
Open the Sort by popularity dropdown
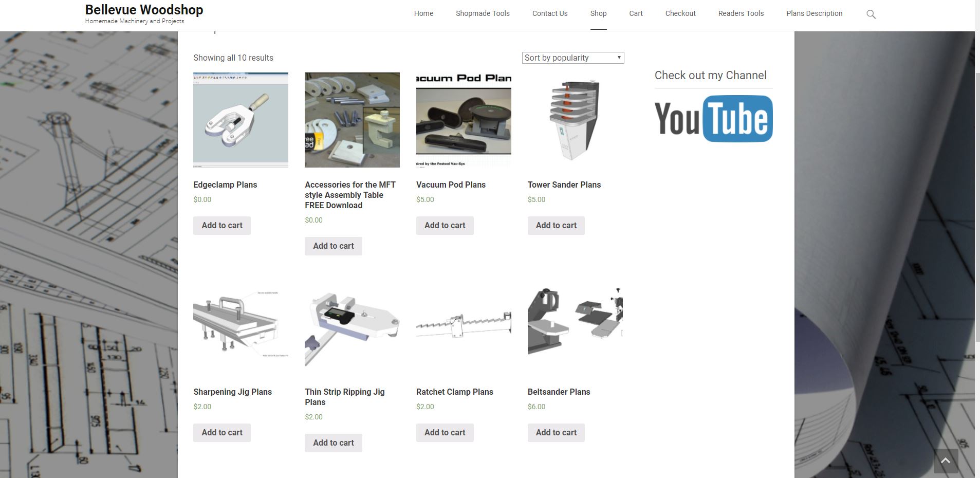point(573,58)
